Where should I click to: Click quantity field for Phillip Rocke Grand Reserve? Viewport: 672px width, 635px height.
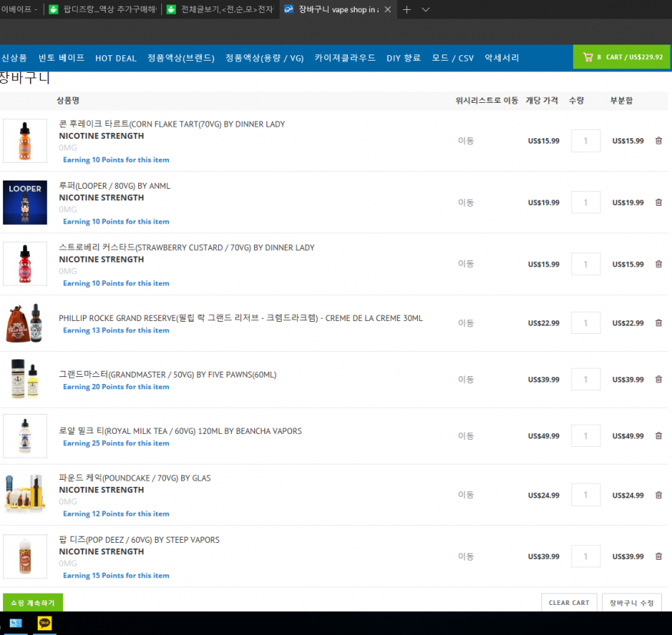click(x=586, y=322)
